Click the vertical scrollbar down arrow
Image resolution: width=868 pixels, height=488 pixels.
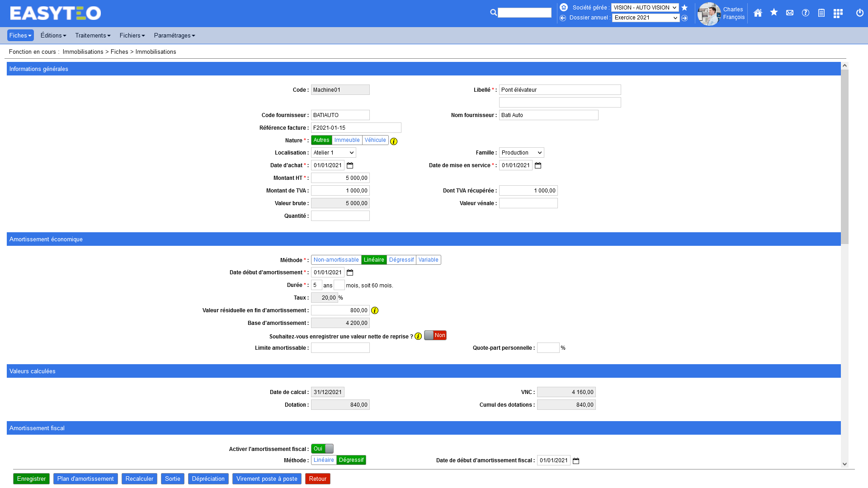[x=844, y=464]
